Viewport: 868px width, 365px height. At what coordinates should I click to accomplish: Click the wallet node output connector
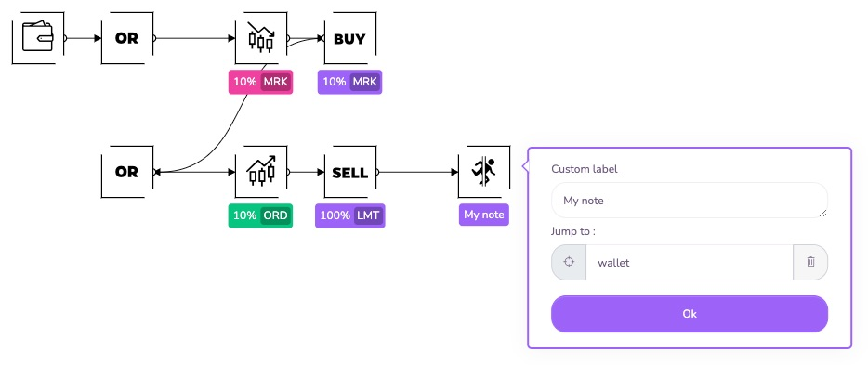pyautogui.click(x=65, y=38)
